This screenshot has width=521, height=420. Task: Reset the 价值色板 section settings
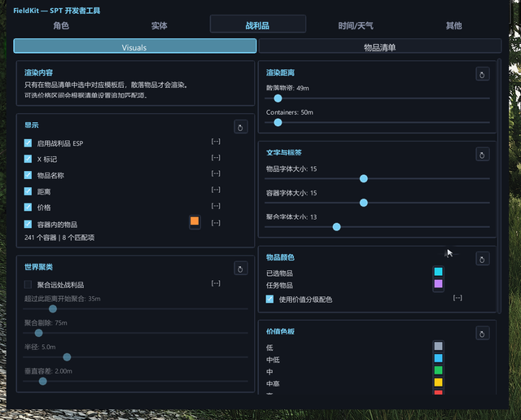[x=482, y=334]
